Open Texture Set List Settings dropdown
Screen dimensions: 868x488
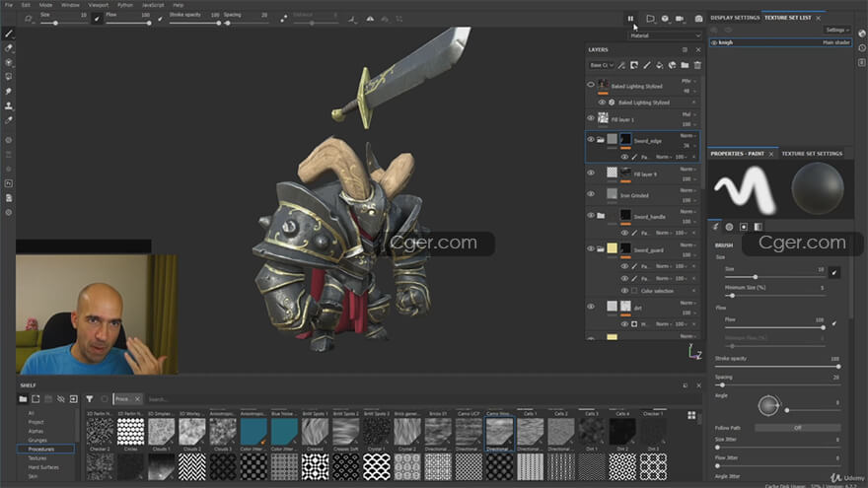pyautogui.click(x=836, y=30)
